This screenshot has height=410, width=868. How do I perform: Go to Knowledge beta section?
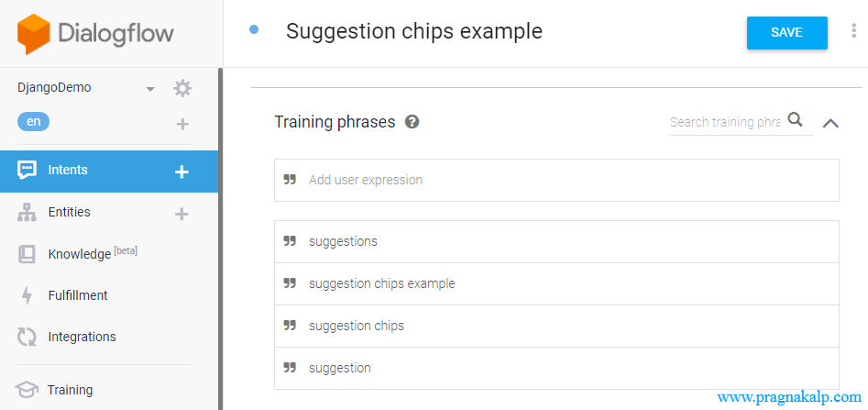[79, 254]
